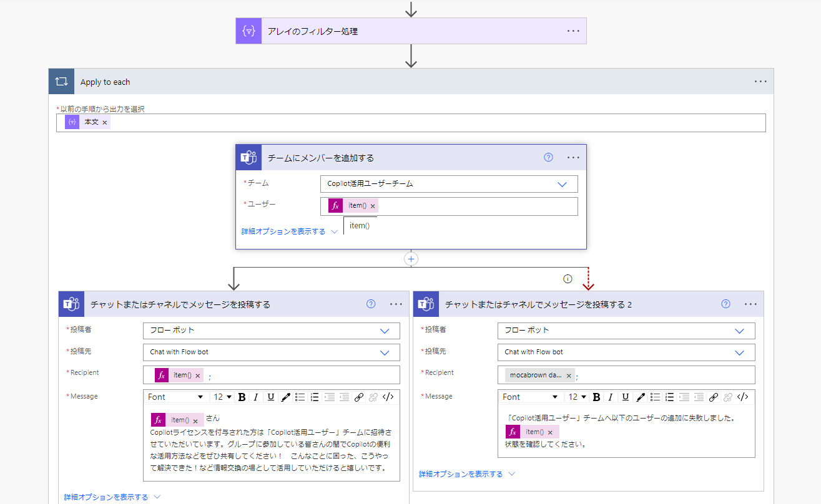Insert numbered list in right message editor
821x504 pixels.
(669, 397)
